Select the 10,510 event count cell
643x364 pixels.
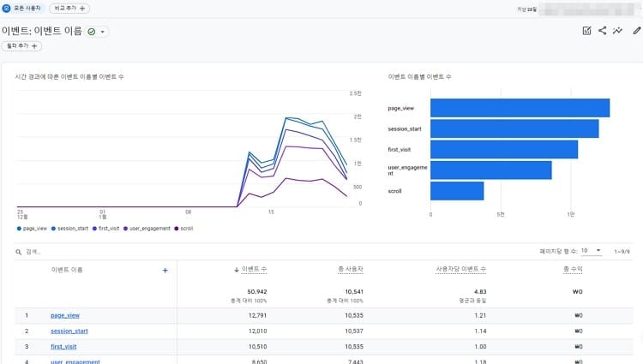257,346
